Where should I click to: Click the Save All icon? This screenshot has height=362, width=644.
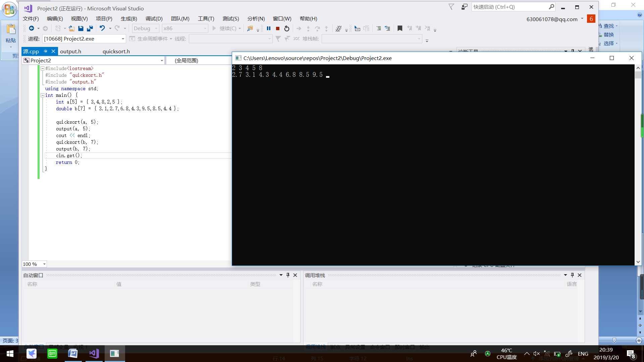[90, 28]
